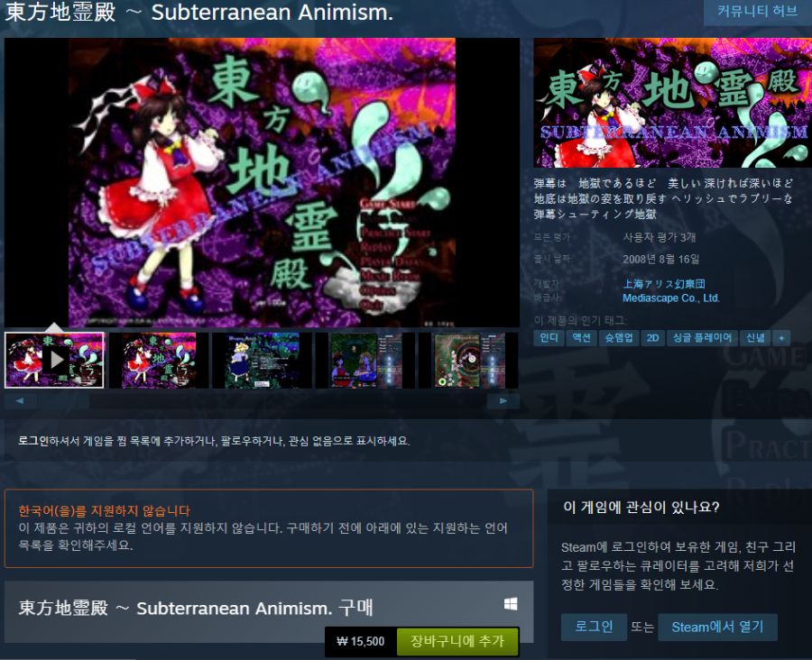Click the left arrow of thumbnail scroller

click(20, 400)
